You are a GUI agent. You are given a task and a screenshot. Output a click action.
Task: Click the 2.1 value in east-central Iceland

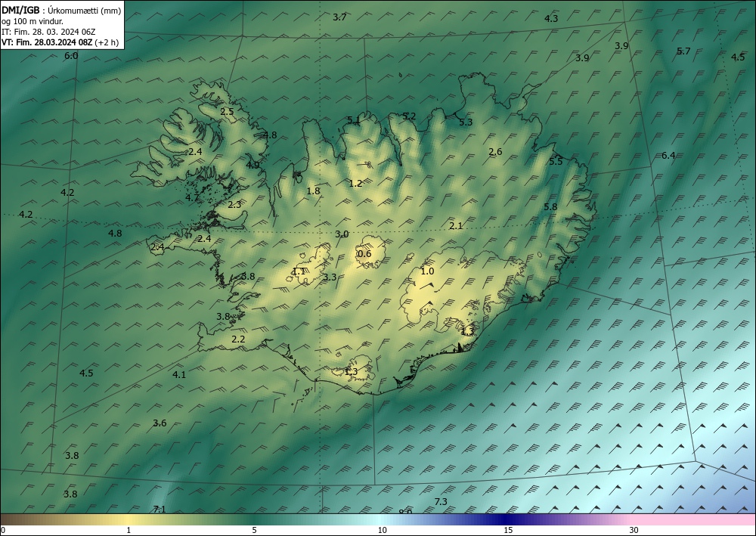(x=456, y=225)
